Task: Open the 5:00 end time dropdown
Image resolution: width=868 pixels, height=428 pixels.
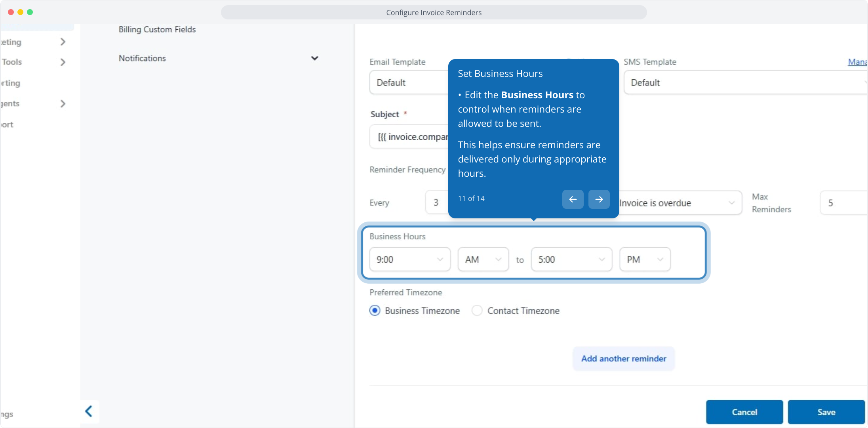Action: pos(571,260)
